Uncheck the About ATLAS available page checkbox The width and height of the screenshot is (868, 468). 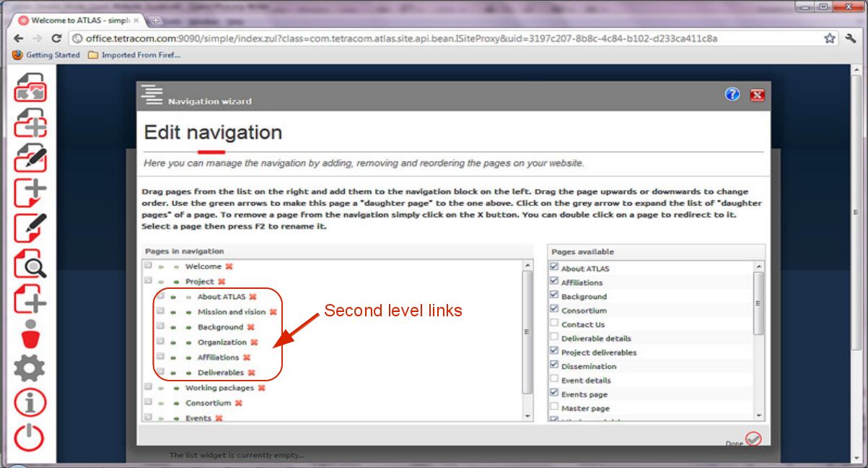(x=554, y=268)
